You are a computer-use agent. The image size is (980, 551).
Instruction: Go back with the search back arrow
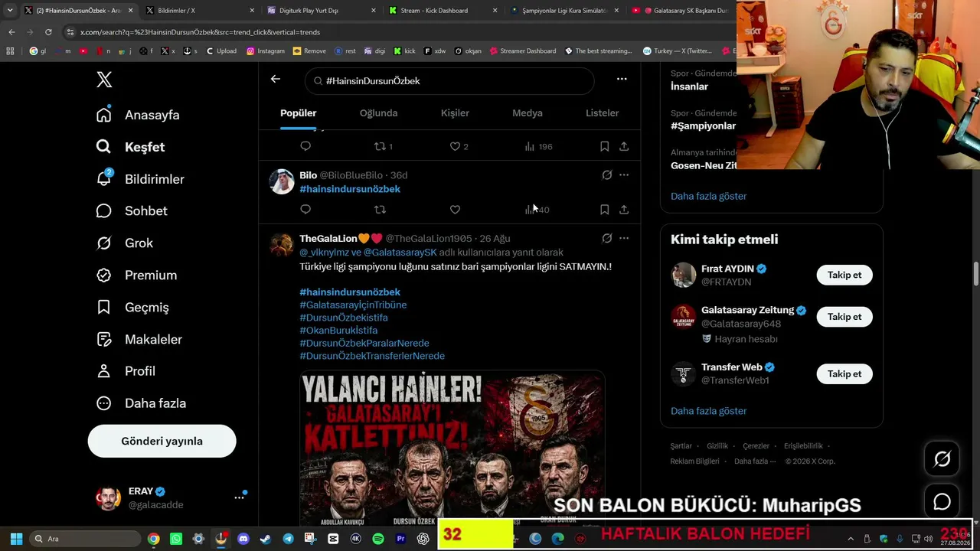276,79
